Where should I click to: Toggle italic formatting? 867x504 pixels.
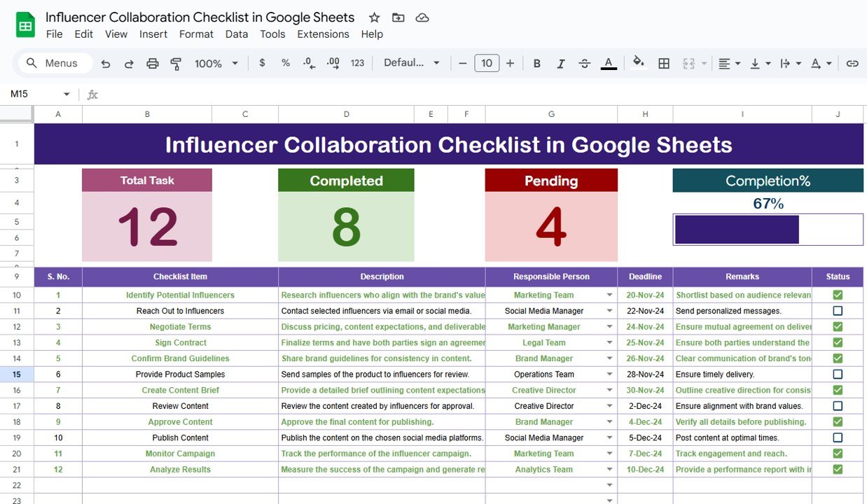tap(561, 64)
